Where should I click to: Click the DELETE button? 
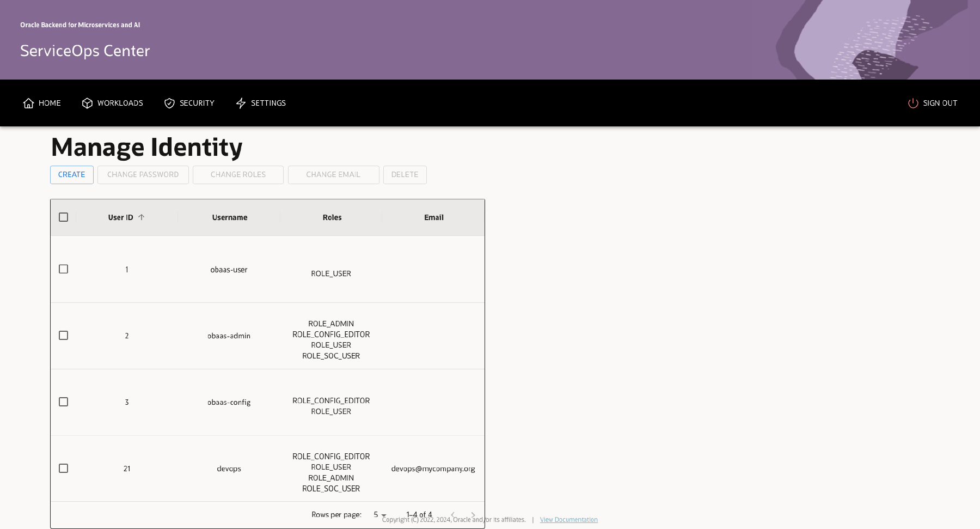click(405, 174)
